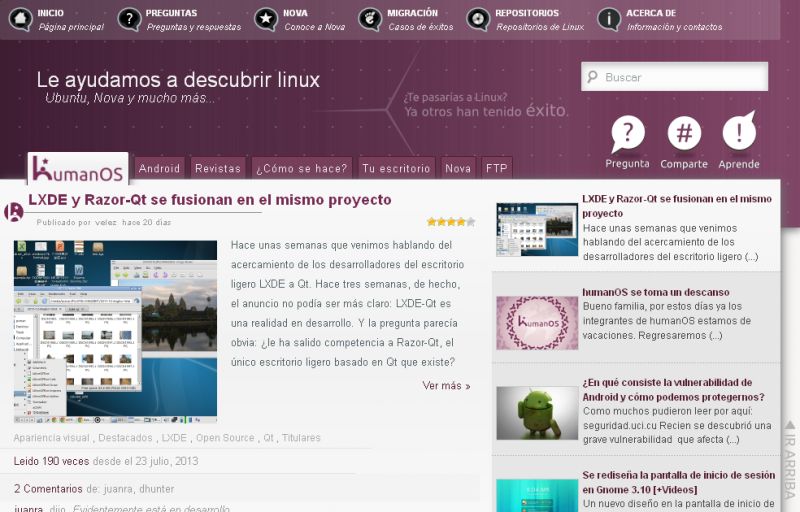
Task: Click the IR ARRIBA up arrow
Action: pyautogui.click(x=790, y=425)
